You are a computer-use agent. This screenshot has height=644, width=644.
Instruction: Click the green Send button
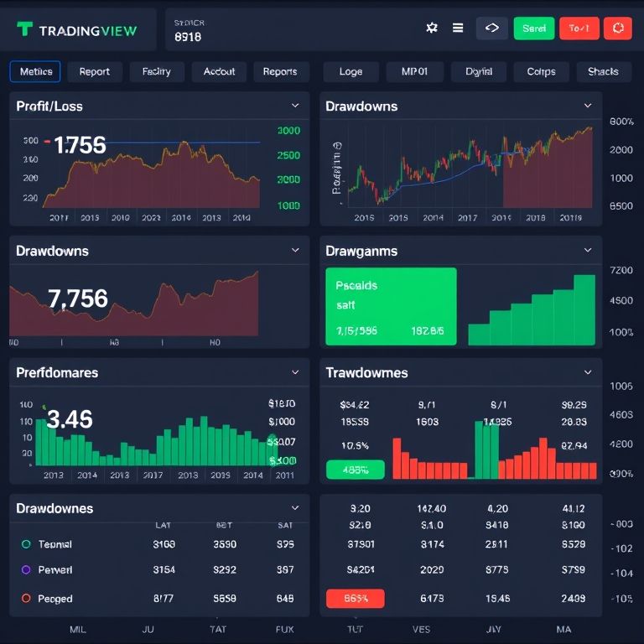pyautogui.click(x=534, y=29)
